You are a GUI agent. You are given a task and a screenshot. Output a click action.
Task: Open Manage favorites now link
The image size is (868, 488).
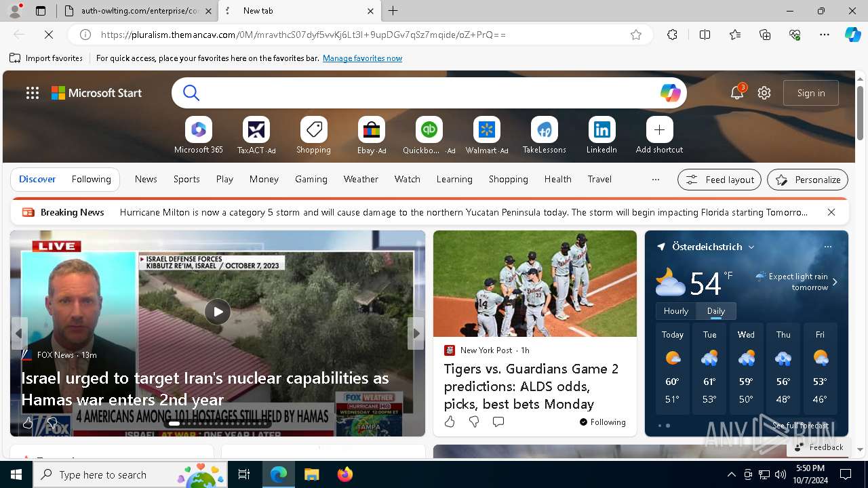tap(362, 58)
